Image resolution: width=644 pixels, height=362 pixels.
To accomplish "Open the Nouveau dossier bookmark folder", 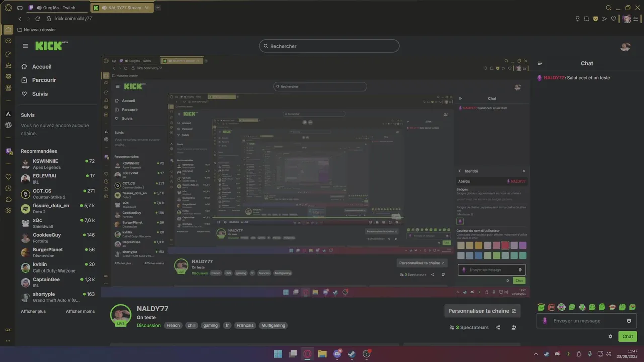I will coord(36,30).
